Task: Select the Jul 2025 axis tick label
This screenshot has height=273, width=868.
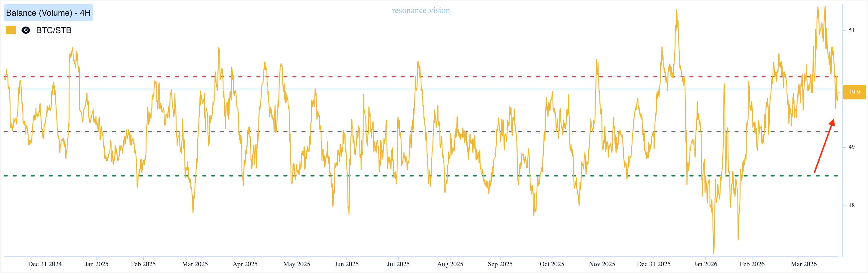Action: coord(398,264)
